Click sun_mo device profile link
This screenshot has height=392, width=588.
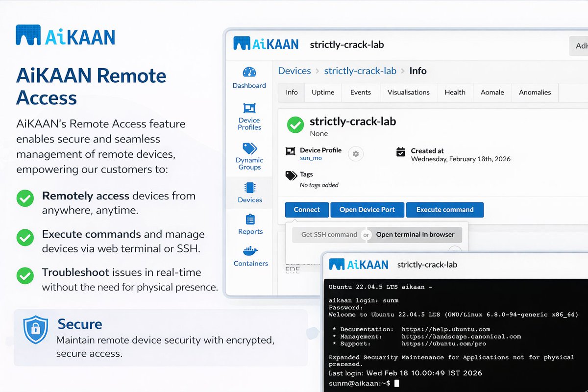(311, 158)
